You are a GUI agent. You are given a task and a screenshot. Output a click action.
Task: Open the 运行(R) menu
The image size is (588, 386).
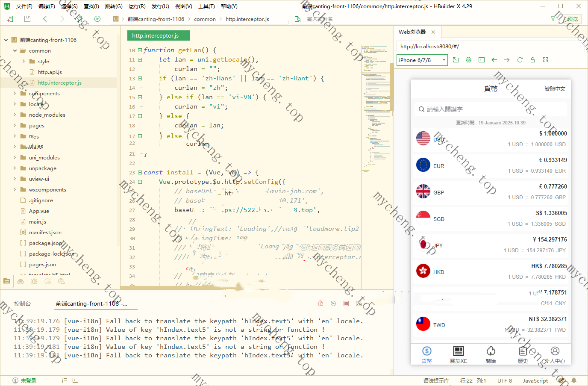(137, 6)
